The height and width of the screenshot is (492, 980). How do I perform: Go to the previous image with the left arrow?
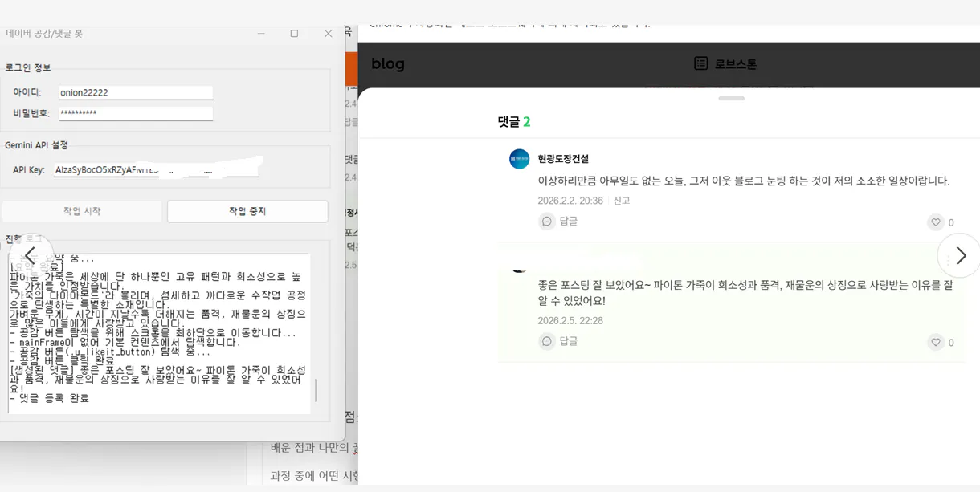point(30,255)
